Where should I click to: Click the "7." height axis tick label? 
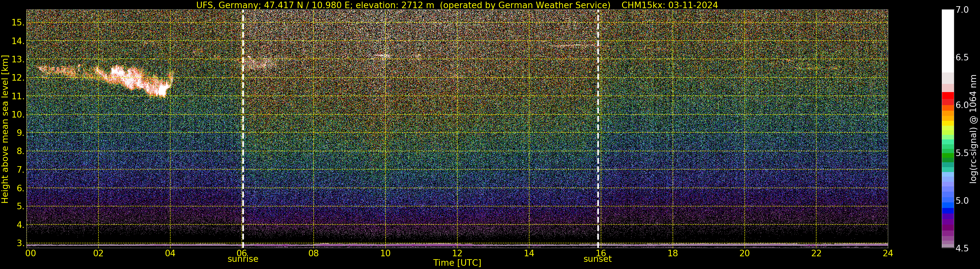click(20, 170)
